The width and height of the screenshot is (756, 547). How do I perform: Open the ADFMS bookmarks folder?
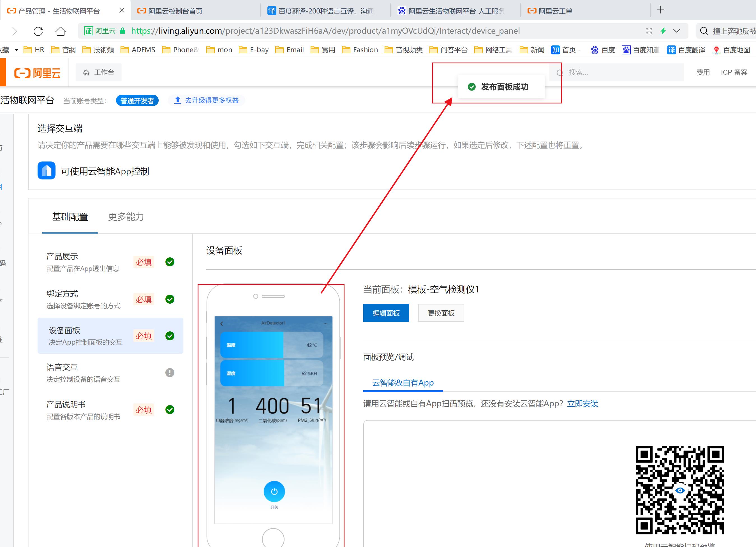pos(138,50)
